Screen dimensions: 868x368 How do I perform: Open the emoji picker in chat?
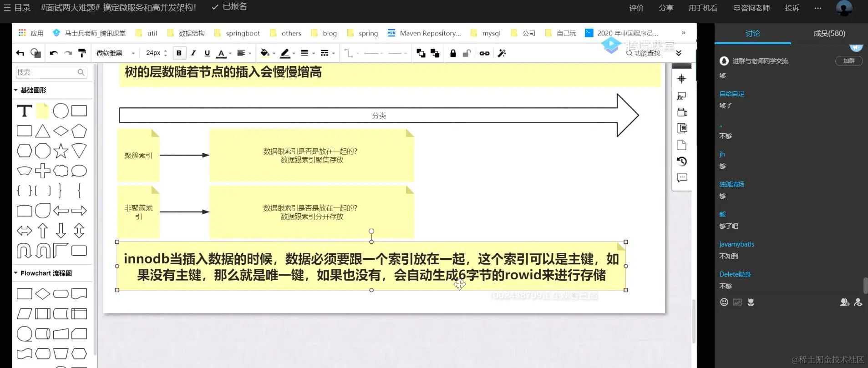point(724,302)
